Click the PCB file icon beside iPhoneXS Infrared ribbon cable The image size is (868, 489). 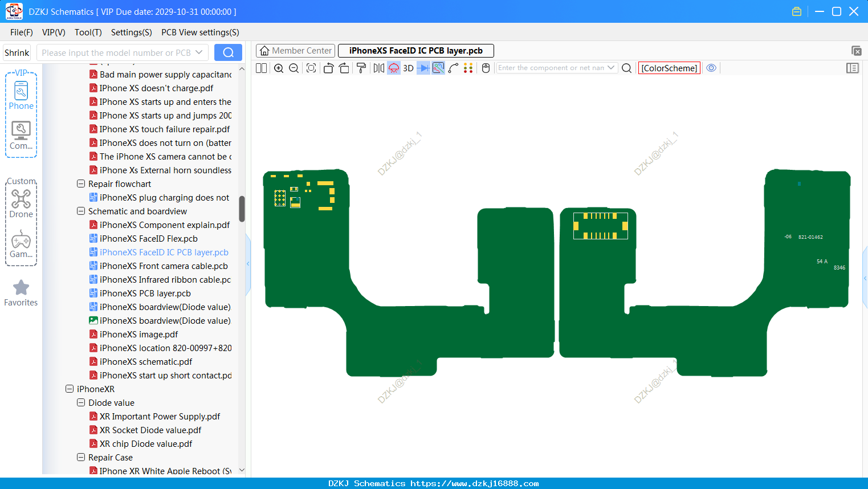click(93, 280)
